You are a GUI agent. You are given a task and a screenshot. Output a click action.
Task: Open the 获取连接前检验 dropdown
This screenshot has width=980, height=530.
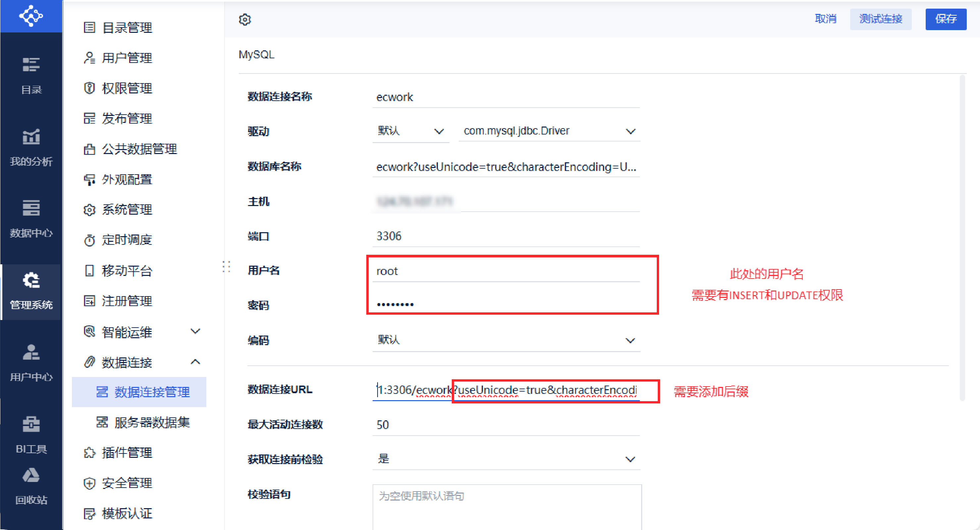506,459
